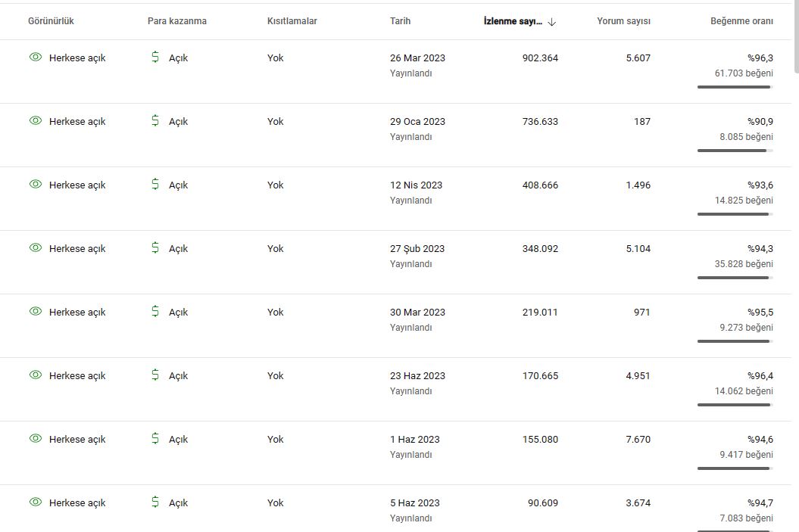This screenshot has width=799, height=532.
Task: Click the dollar icon in the 1 Haz 2023 row
Action: coord(155,438)
